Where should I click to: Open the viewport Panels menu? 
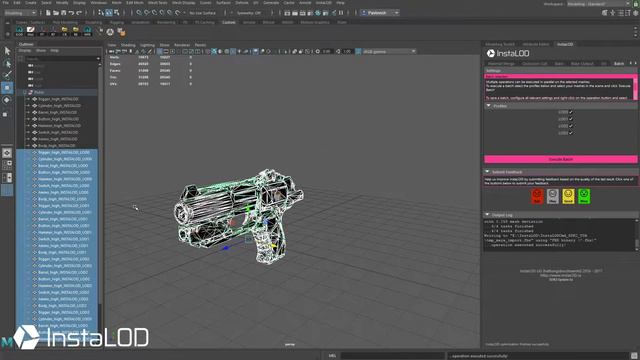(200, 45)
